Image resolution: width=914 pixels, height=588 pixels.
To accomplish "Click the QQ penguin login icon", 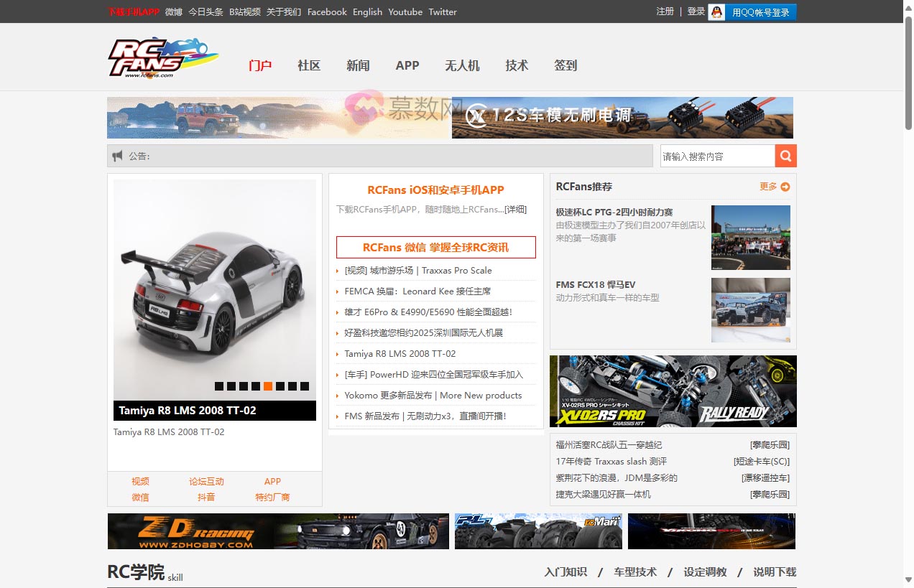I will pos(716,12).
